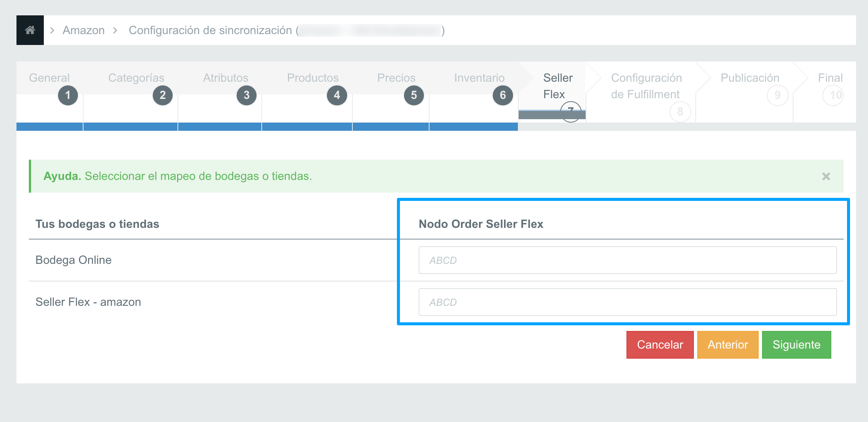Select step 6 circle under Inventario
This screenshot has width=868, height=422.
[x=503, y=95]
